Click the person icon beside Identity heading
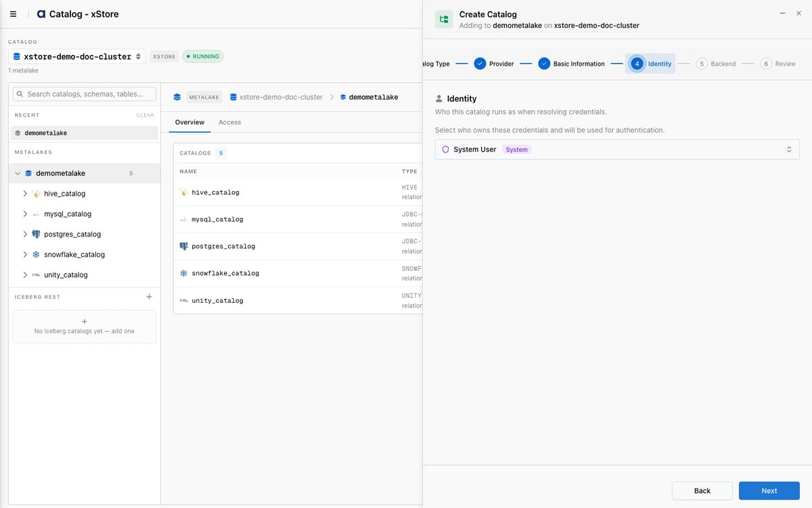 point(439,99)
